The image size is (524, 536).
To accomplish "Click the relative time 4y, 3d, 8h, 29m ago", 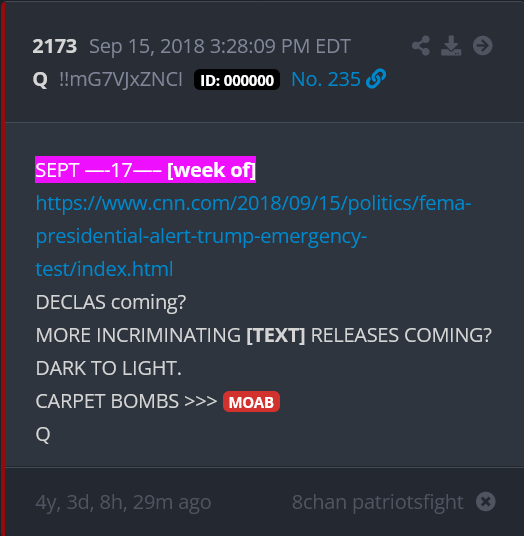I will coord(123,502).
